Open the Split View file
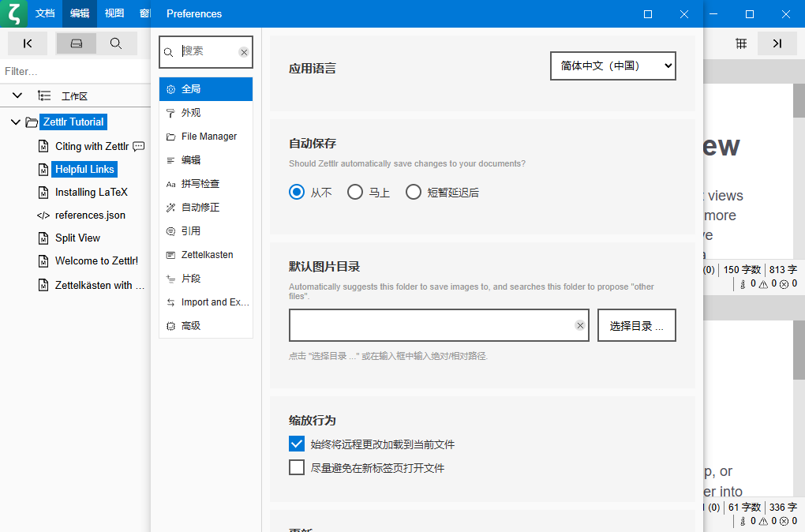805x532 pixels. [77, 238]
